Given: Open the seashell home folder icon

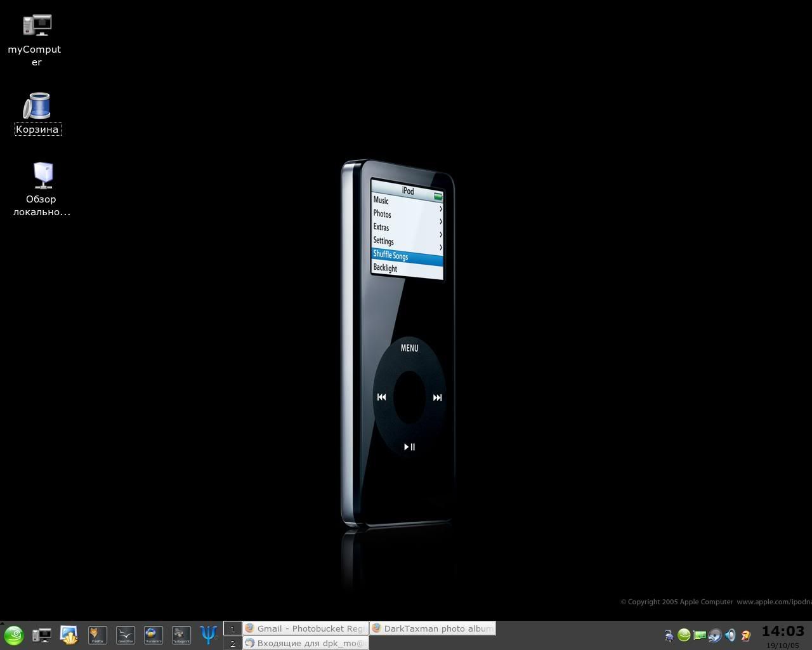Looking at the screenshot, I should click(x=69, y=635).
